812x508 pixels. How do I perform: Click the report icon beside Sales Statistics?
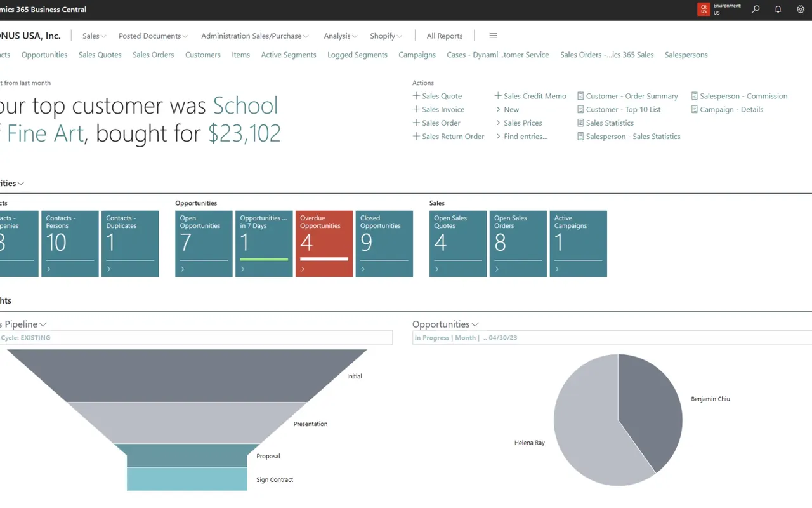(580, 123)
